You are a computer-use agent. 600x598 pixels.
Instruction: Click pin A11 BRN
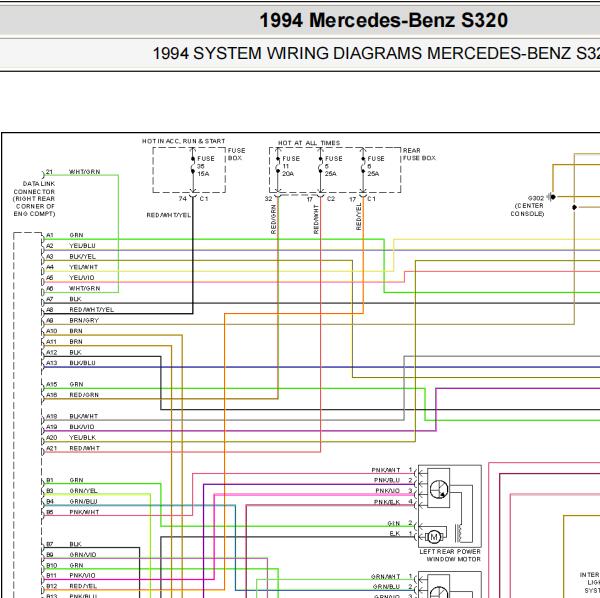64,342
